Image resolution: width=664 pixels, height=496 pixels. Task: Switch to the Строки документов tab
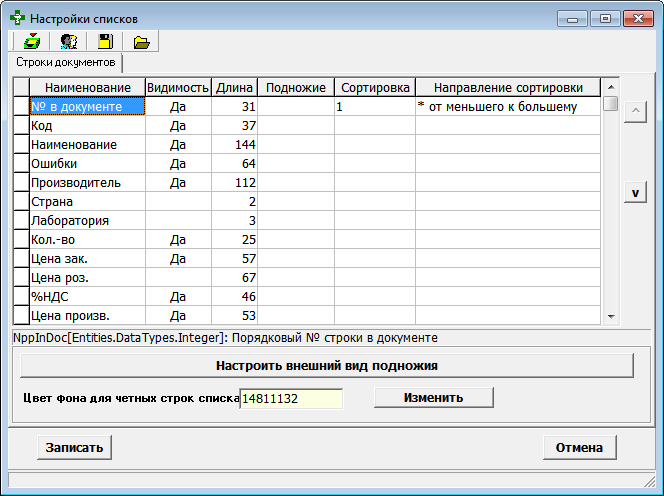[x=66, y=63]
